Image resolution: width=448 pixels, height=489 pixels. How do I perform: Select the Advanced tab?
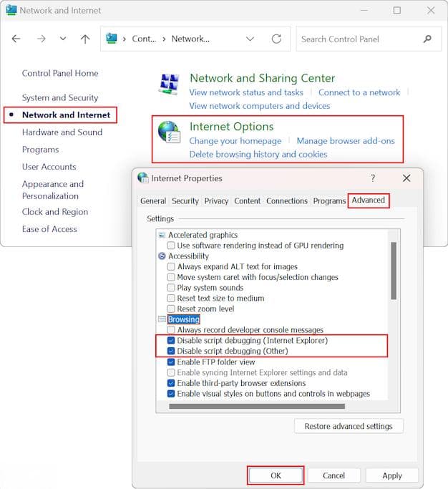pos(368,200)
